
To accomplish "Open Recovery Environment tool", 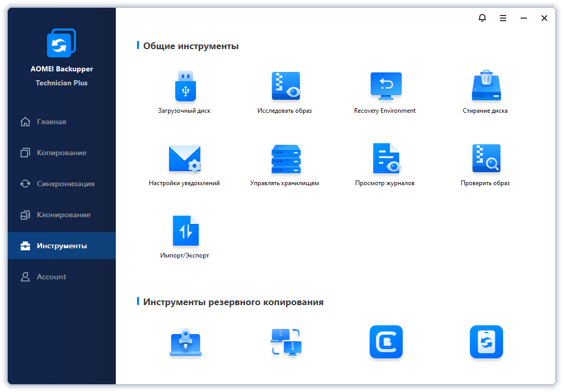I will coord(386,86).
